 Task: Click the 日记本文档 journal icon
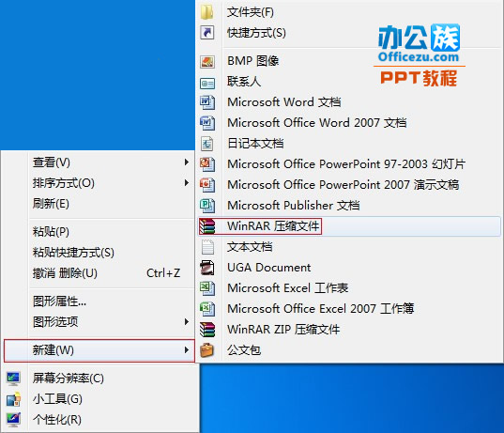(207, 144)
